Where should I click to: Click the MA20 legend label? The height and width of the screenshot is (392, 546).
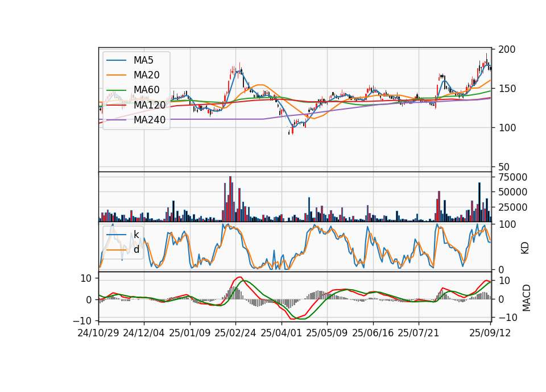coord(147,75)
